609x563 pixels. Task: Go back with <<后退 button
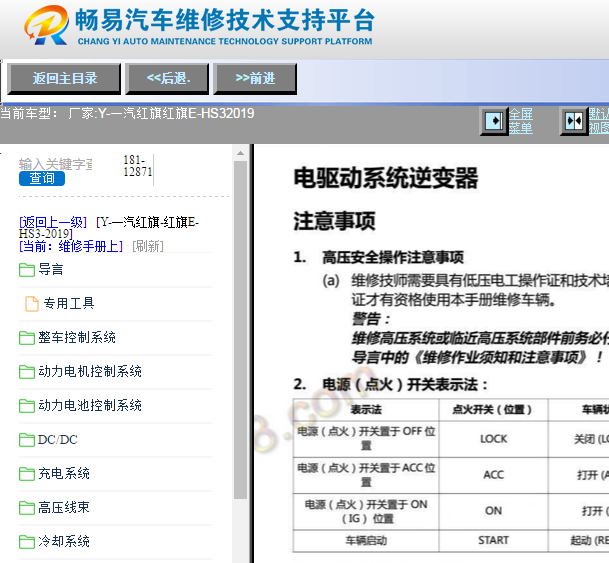(167, 79)
